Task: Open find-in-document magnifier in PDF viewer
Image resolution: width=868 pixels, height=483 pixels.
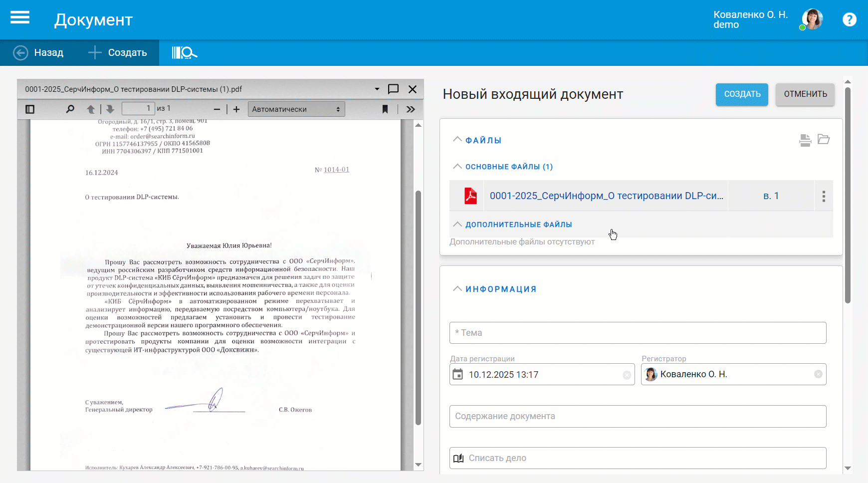Action: pyautogui.click(x=70, y=109)
